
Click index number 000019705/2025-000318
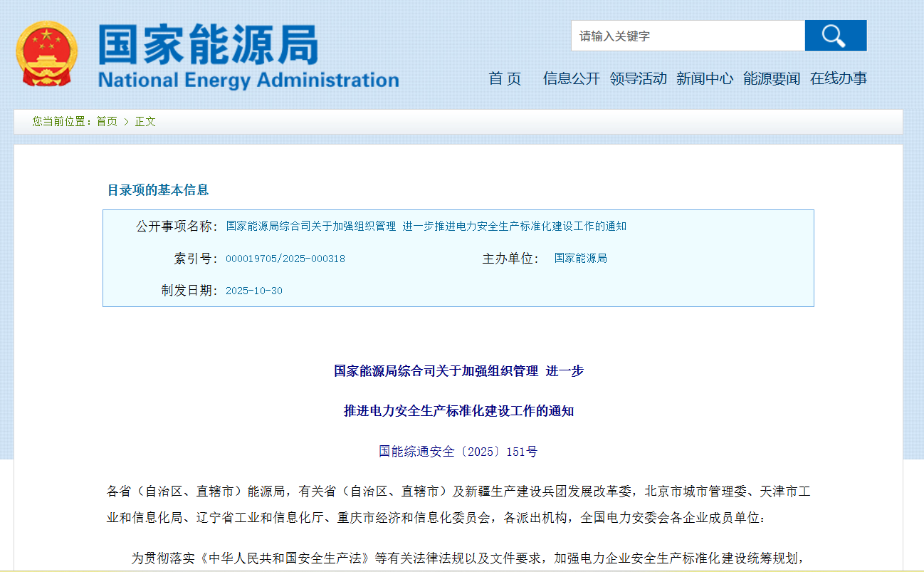click(x=285, y=259)
